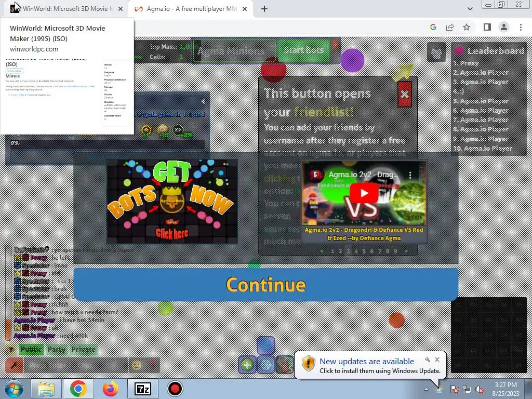The width and height of the screenshot is (532, 399).
Task: Open Chrome tab search dropdown
Action: click(x=470, y=9)
